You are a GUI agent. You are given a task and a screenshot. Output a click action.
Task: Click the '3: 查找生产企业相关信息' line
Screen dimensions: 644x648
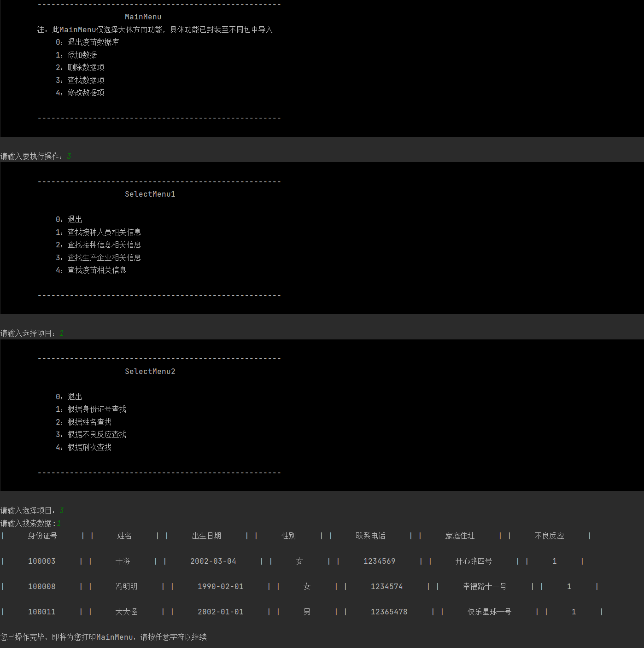(99, 257)
